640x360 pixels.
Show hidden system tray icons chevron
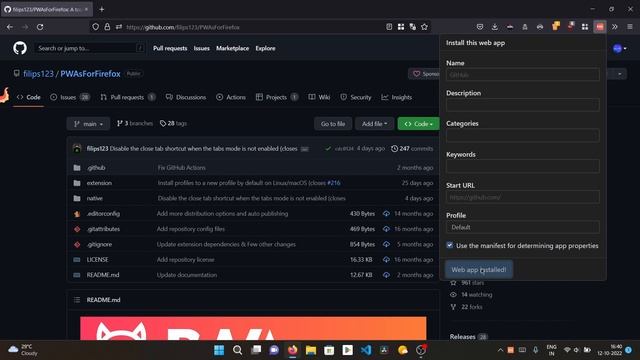click(x=500, y=350)
